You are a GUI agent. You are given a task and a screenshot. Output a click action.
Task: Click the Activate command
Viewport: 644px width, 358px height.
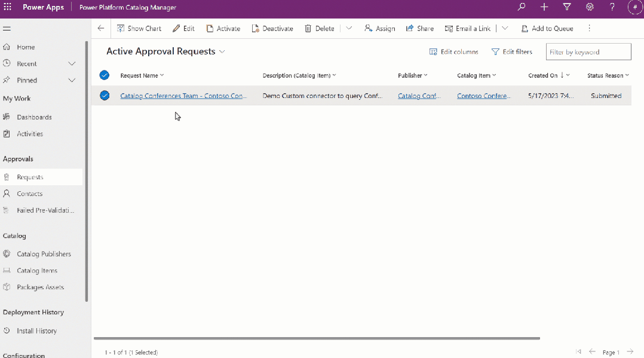(223, 28)
